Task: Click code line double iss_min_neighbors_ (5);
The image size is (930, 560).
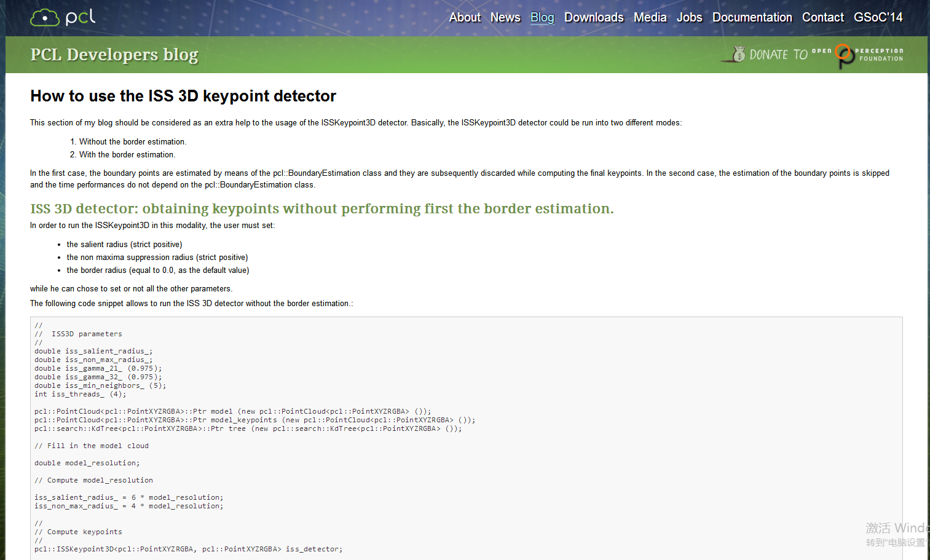Action: coord(100,386)
